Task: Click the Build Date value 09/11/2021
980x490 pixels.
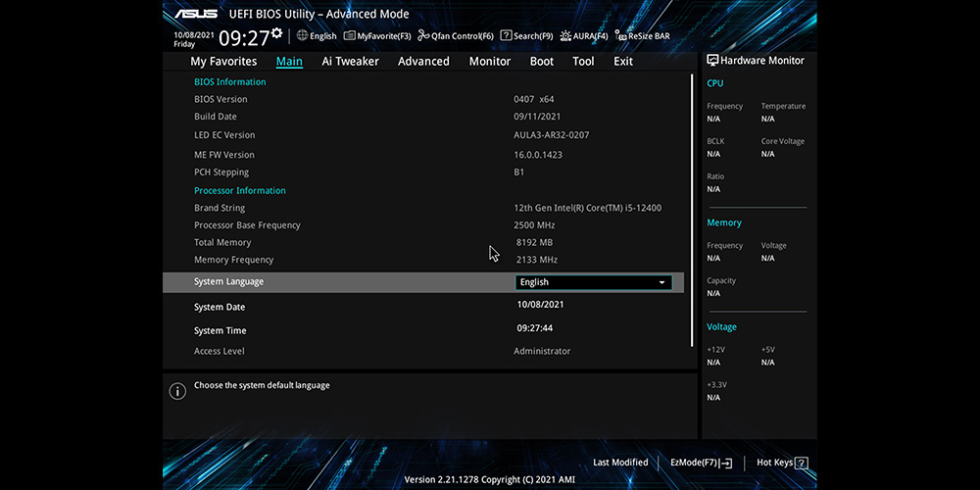Action: (x=537, y=117)
